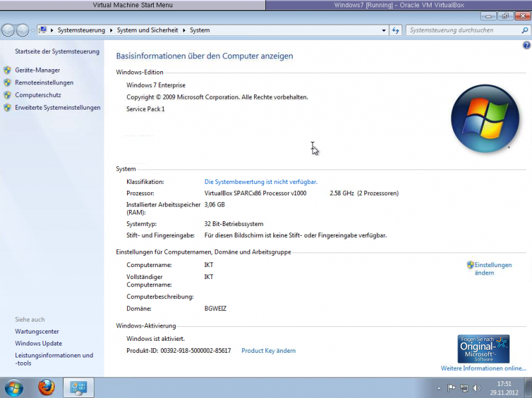Select the Control Panel taskbar button
532x398 pixels.
(78, 388)
